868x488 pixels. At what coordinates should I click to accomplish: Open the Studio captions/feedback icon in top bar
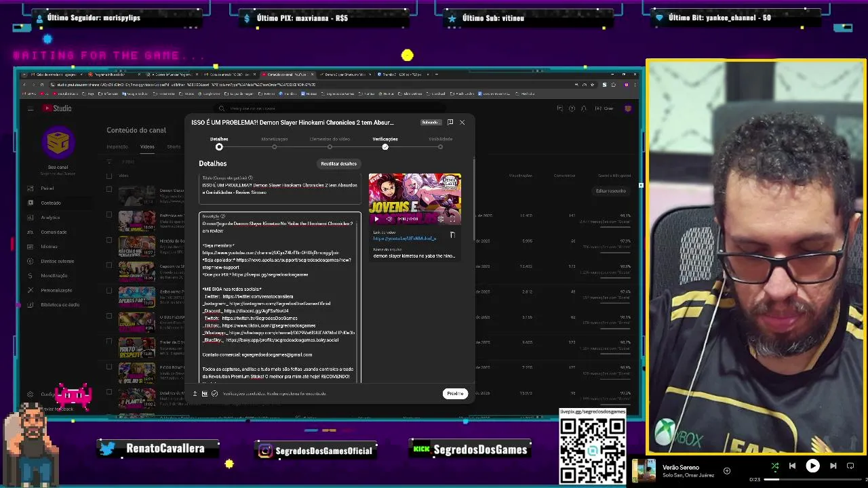[559, 108]
